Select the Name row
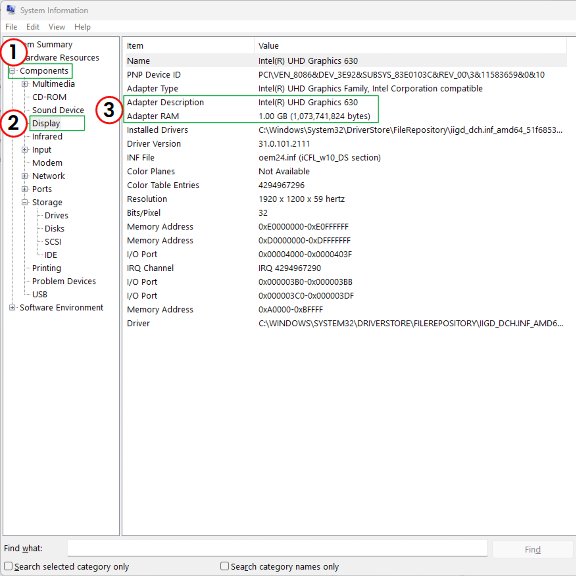Viewport: 576px width, 576px height. [345, 61]
